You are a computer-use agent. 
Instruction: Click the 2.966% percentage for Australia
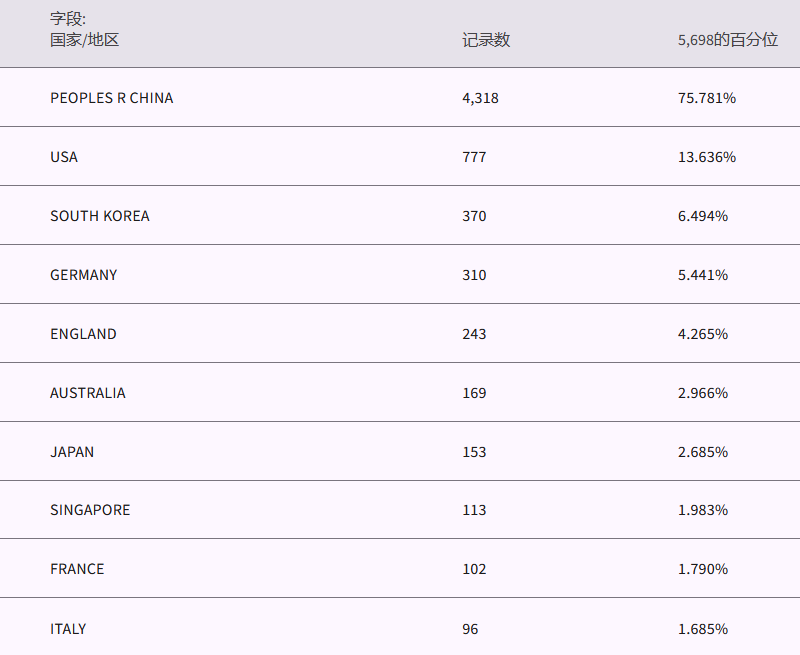tap(703, 393)
